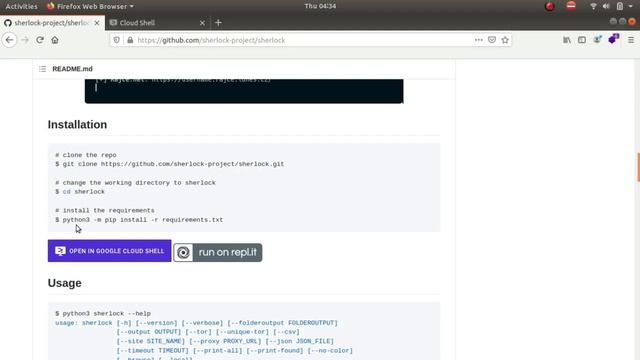Open the Firefox account icon
The height and width of the screenshot is (360, 640).
click(x=597, y=40)
